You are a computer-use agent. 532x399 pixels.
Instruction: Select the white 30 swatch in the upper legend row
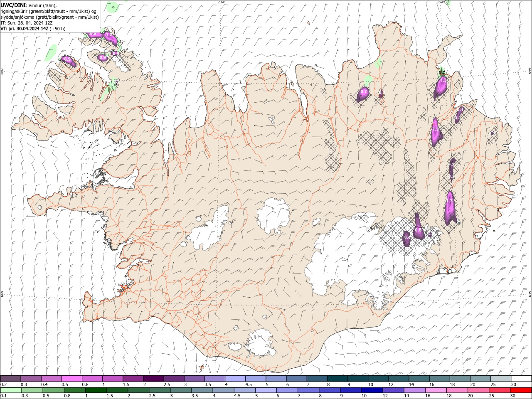point(522,378)
